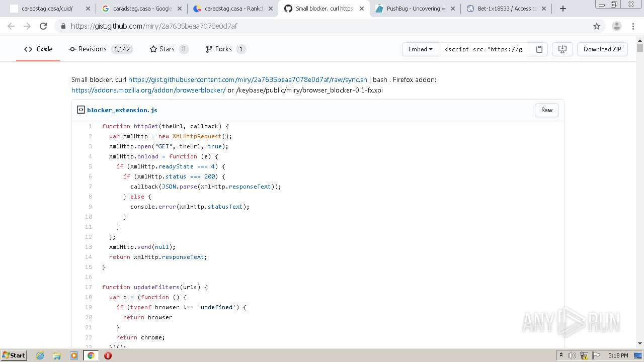Click the code line 'function updateFilters(urls) {'
The height and width of the screenshot is (362, 644).
[155, 287]
